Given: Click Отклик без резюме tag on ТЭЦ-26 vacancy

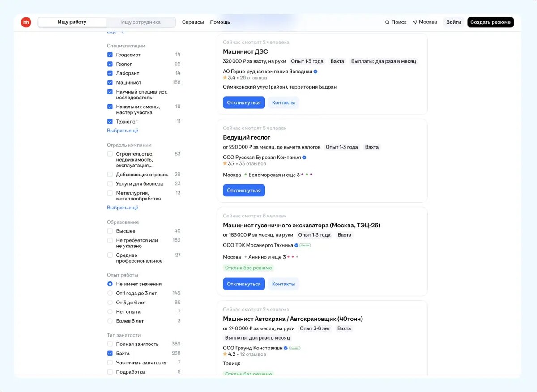Looking at the screenshot, I should (x=248, y=268).
